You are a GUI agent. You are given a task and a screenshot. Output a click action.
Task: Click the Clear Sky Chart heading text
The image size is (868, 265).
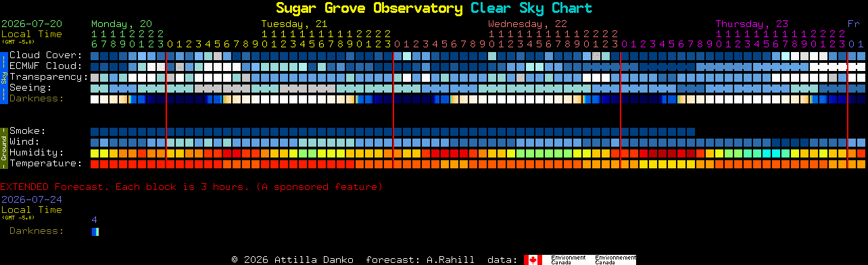(531, 8)
